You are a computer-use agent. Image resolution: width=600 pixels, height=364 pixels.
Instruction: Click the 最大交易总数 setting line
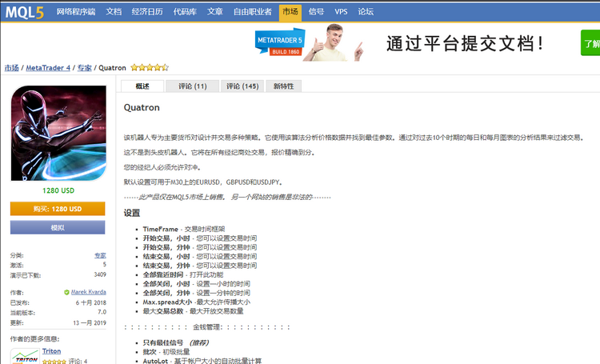coord(194,311)
